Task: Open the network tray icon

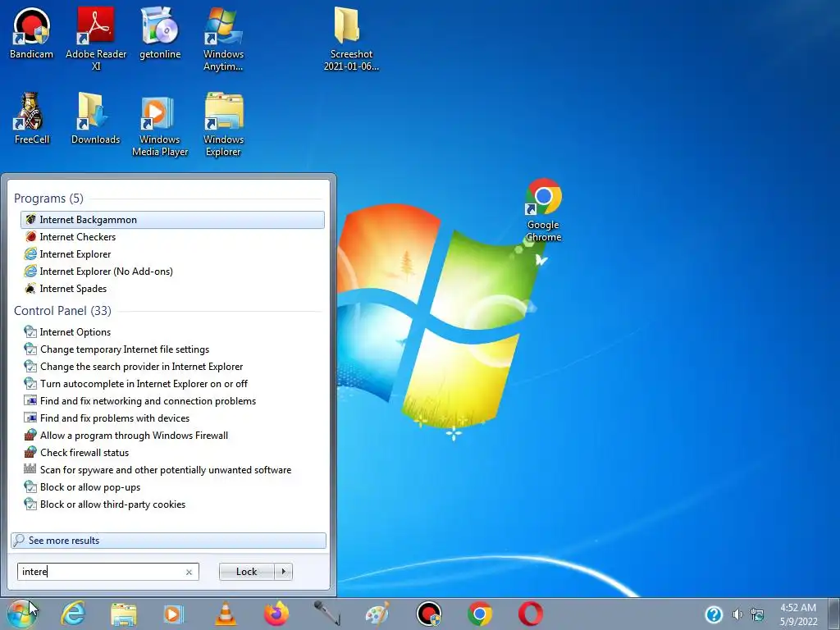Action: tap(757, 614)
